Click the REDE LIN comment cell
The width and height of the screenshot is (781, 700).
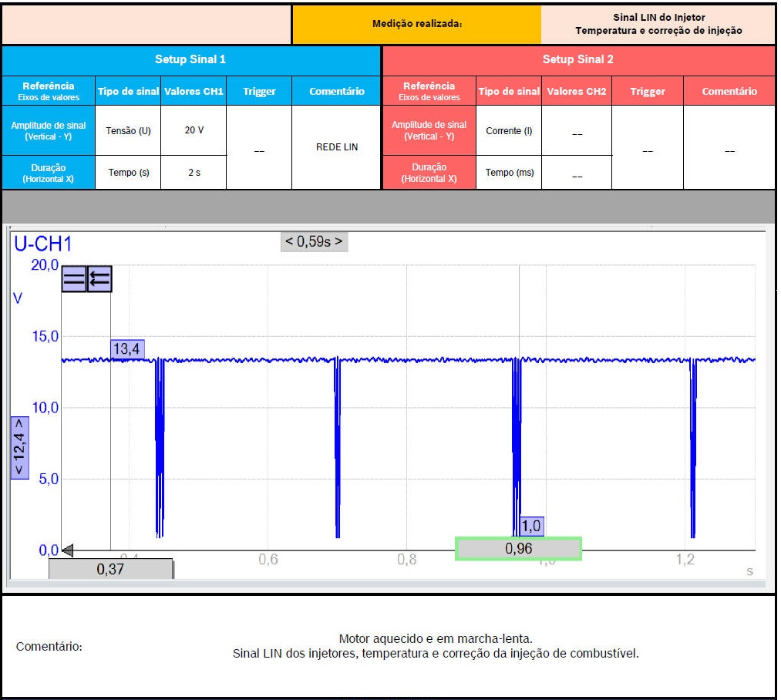coord(337,147)
